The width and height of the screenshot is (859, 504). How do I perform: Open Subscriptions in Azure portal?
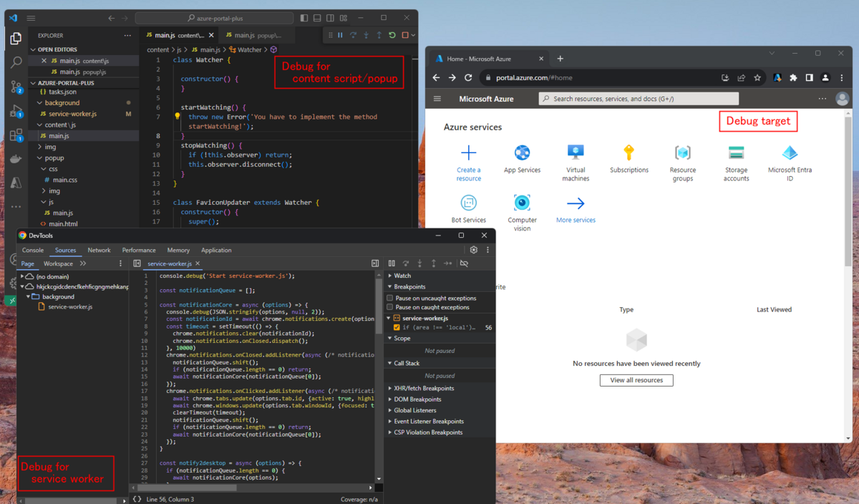click(629, 160)
